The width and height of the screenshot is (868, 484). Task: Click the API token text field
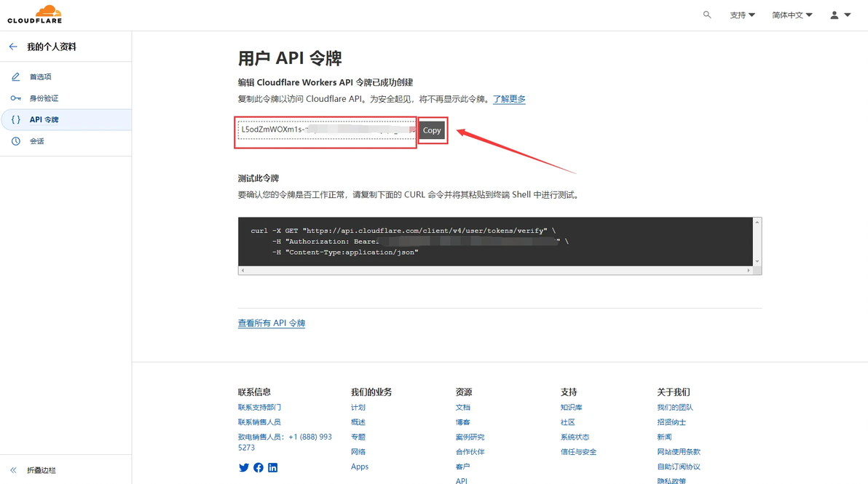(x=326, y=130)
